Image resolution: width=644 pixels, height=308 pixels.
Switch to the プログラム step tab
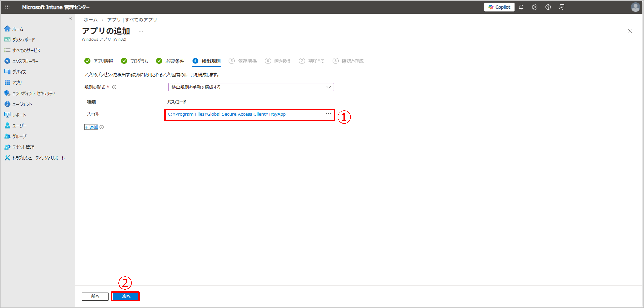135,61
